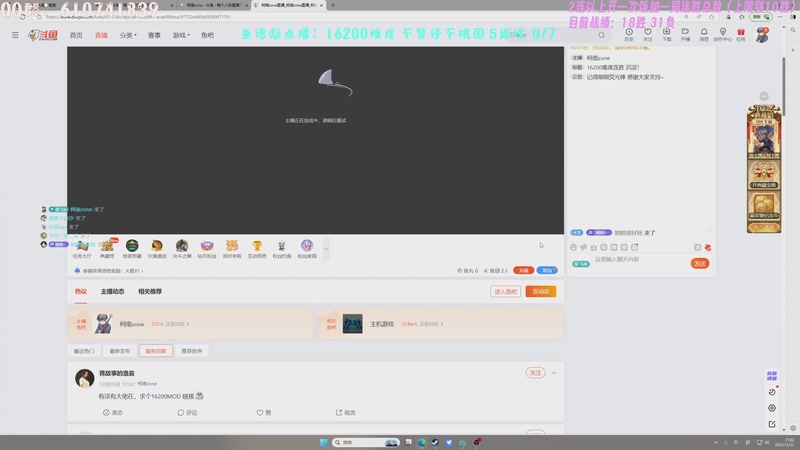Click the page vertical scrollbar
Image resolution: width=800 pixels, height=450 pixels.
(784, 87)
